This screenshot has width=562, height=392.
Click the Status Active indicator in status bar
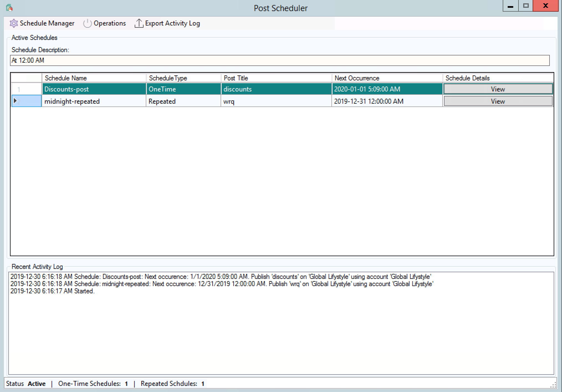26,384
